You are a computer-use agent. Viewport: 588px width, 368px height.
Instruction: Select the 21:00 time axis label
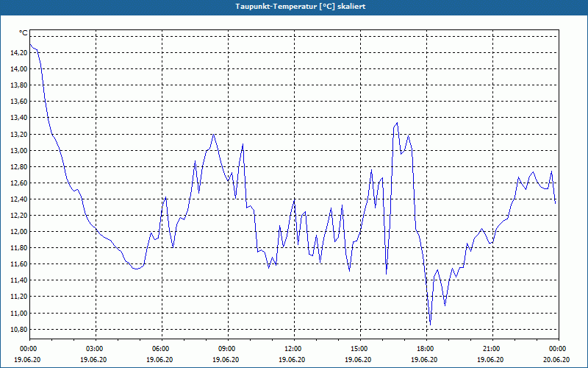point(492,349)
